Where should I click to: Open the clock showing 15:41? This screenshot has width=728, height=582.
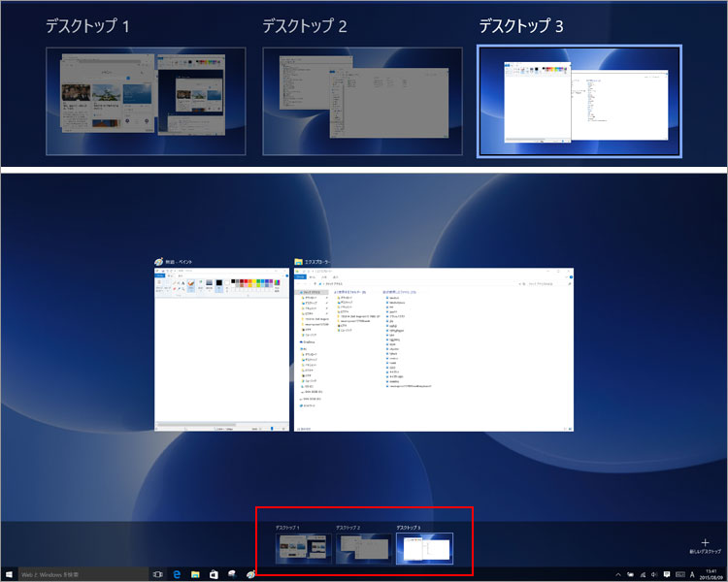(x=711, y=574)
